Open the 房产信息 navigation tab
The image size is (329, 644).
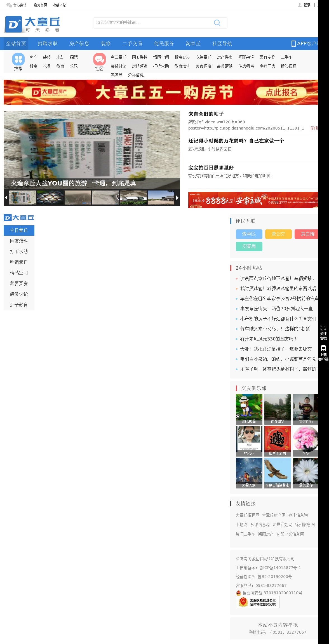[79, 44]
